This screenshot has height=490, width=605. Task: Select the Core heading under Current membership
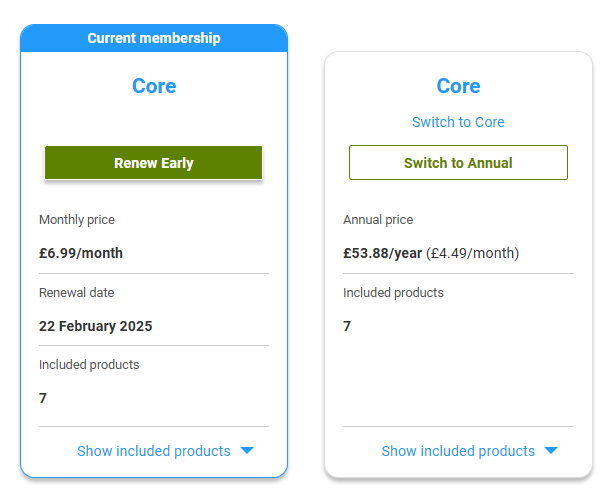154,86
